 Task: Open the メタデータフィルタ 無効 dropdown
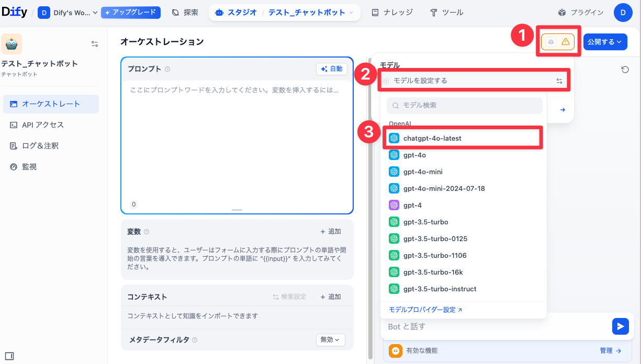pos(330,339)
